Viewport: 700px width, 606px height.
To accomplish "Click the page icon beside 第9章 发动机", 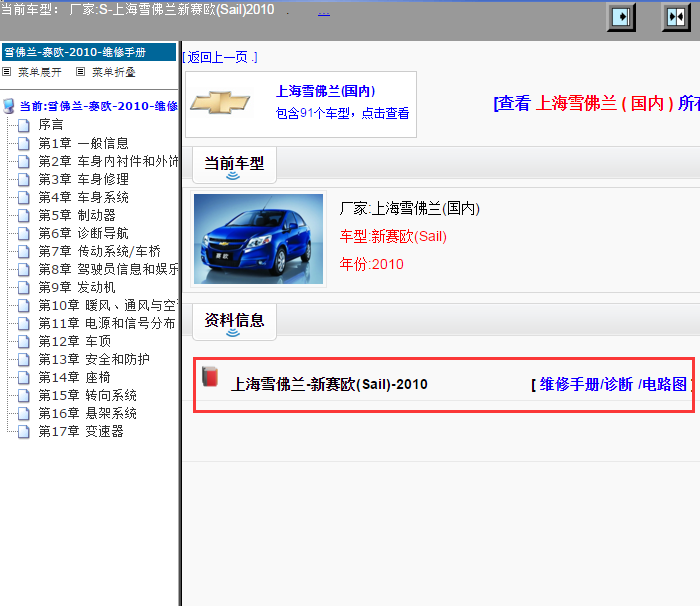I will pos(24,288).
